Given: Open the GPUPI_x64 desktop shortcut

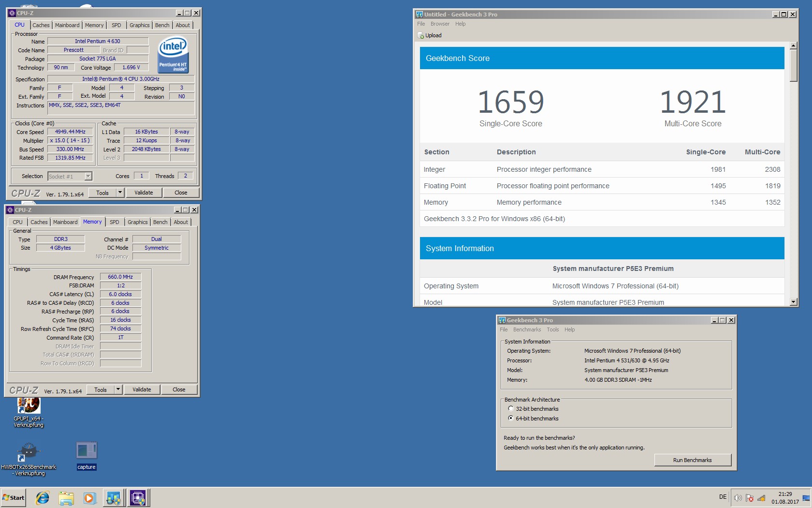Looking at the screenshot, I should pos(29,412).
